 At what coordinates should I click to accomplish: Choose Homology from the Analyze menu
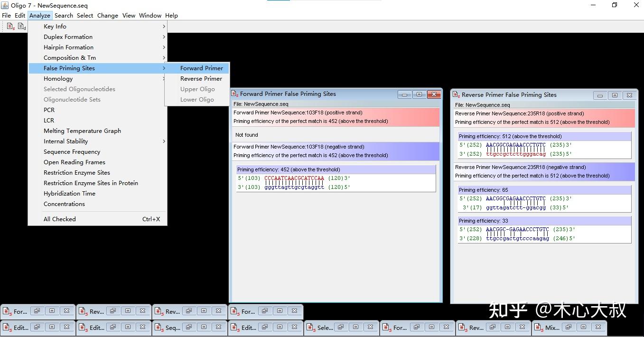coord(97,79)
